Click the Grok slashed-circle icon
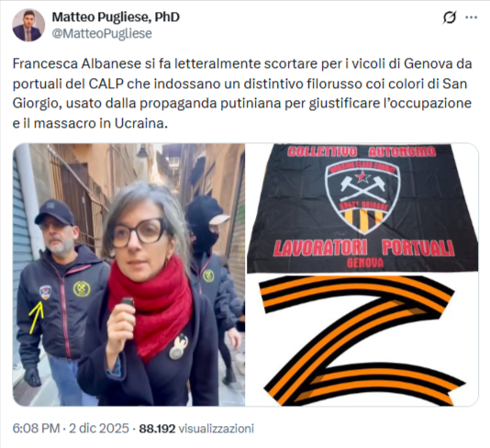The height and width of the screenshot is (448, 490). point(450,17)
